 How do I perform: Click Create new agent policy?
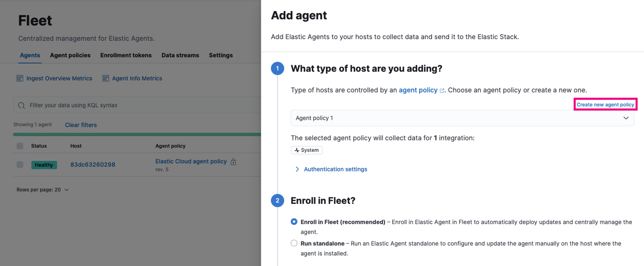[x=605, y=104]
